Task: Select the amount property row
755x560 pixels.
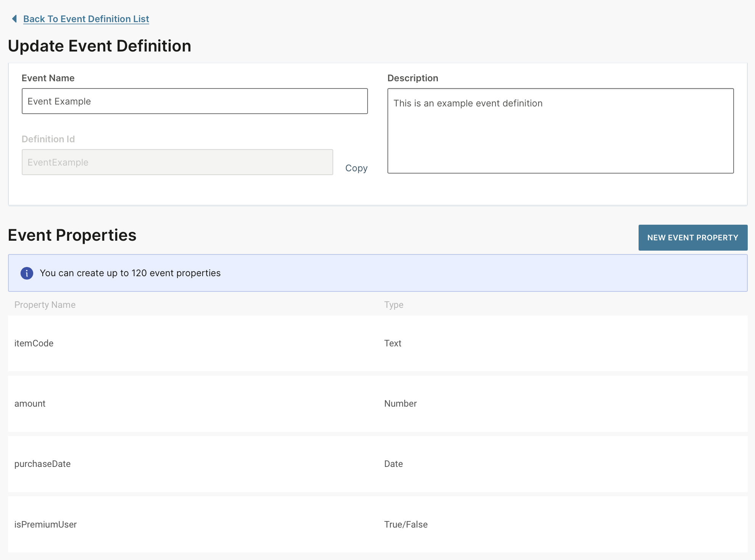Action: [191, 404]
